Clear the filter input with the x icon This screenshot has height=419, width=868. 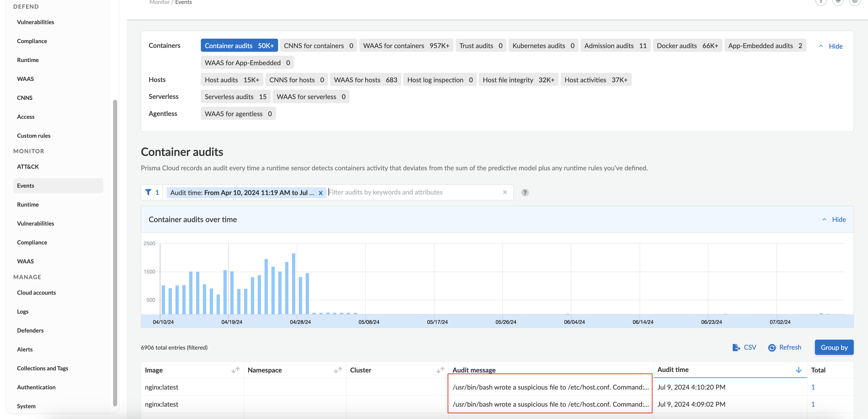coord(504,192)
